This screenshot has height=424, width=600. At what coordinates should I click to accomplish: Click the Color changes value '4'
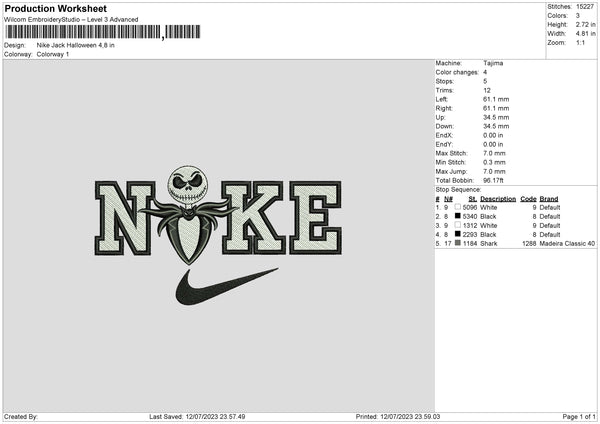tap(485, 72)
